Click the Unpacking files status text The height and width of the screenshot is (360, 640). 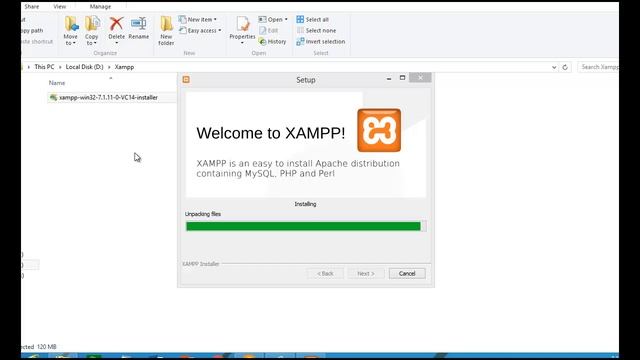pos(203,214)
